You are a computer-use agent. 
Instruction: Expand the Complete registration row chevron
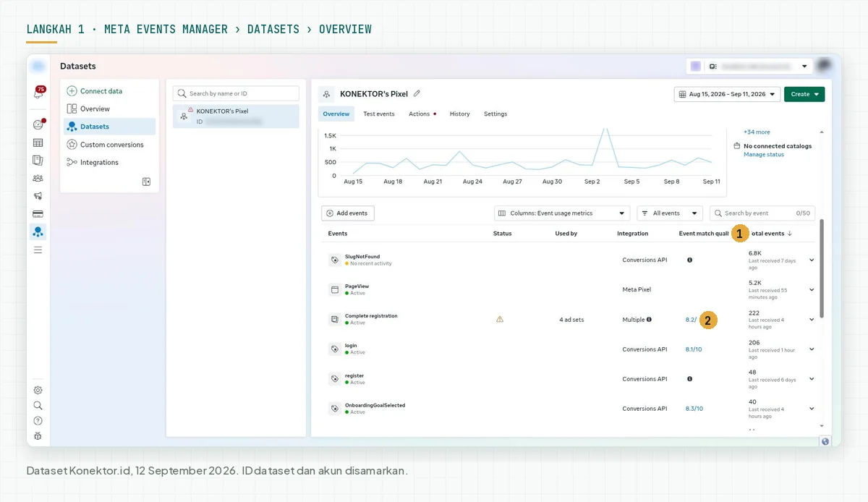tap(812, 319)
